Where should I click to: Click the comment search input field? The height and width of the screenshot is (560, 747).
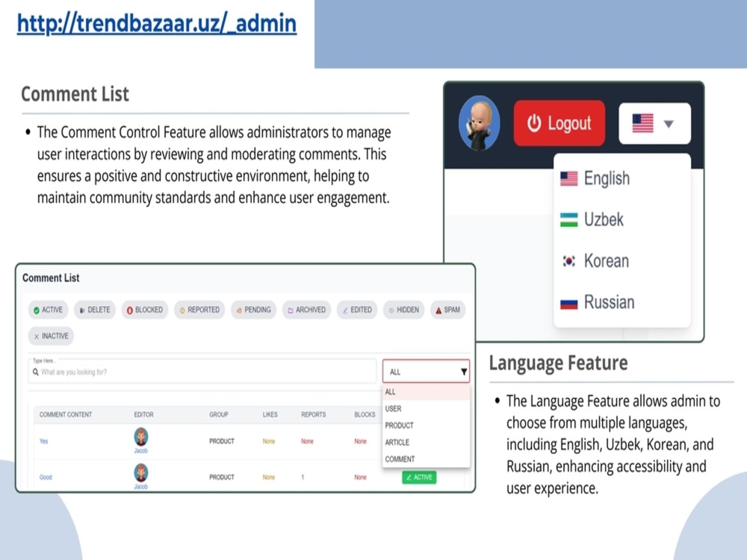coord(202,371)
